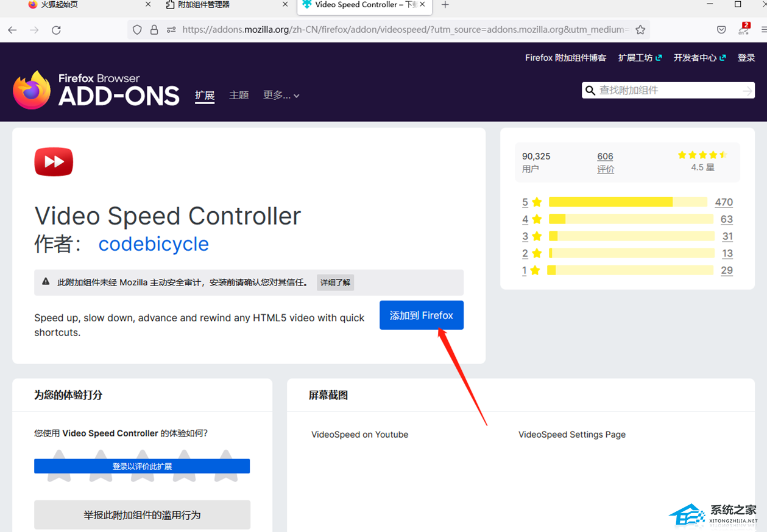Click 登录以评价此扩展 button
767x532 pixels.
click(x=142, y=466)
